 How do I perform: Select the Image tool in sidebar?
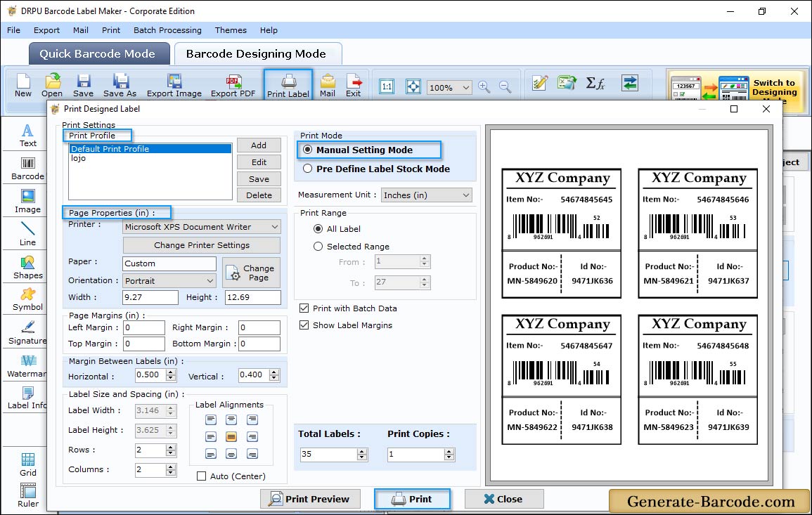(27, 202)
